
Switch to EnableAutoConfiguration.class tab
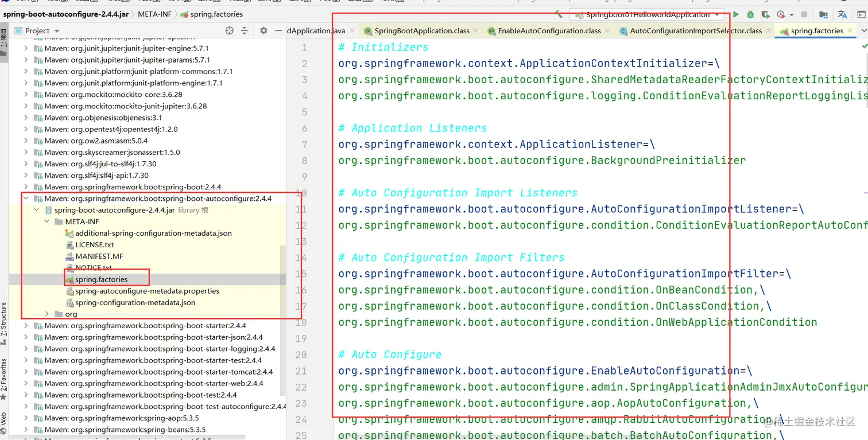click(549, 31)
